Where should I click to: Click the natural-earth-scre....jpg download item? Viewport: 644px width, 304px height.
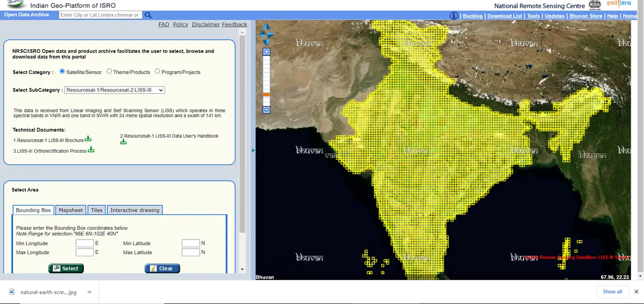point(49,292)
